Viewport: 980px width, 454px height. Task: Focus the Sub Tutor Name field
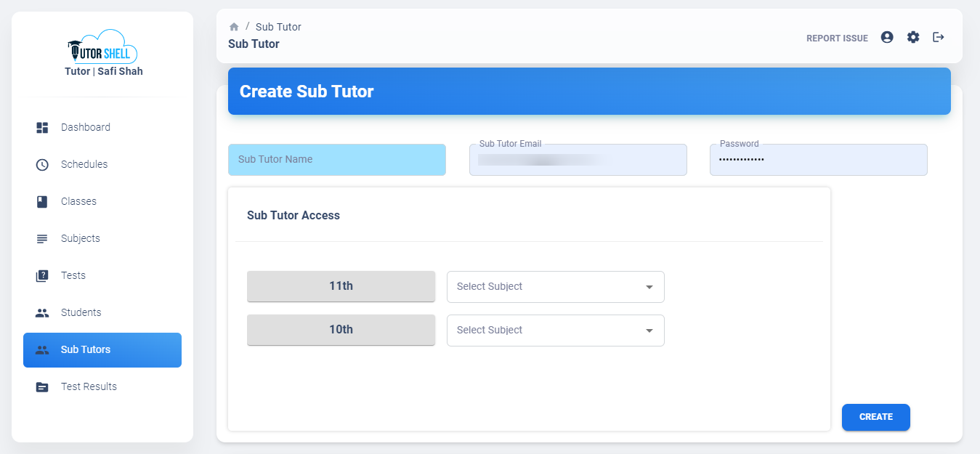coord(337,160)
